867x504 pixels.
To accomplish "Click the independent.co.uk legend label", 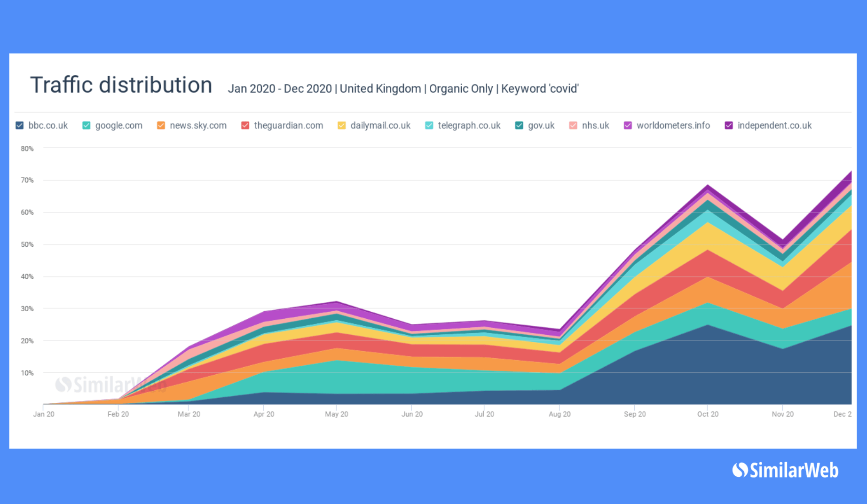I will tap(774, 126).
